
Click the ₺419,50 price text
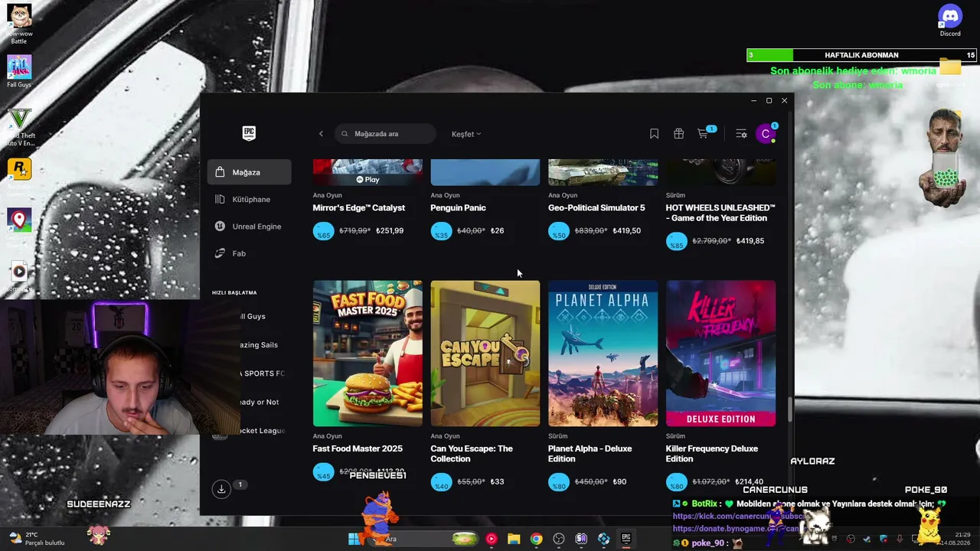point(627,230)
